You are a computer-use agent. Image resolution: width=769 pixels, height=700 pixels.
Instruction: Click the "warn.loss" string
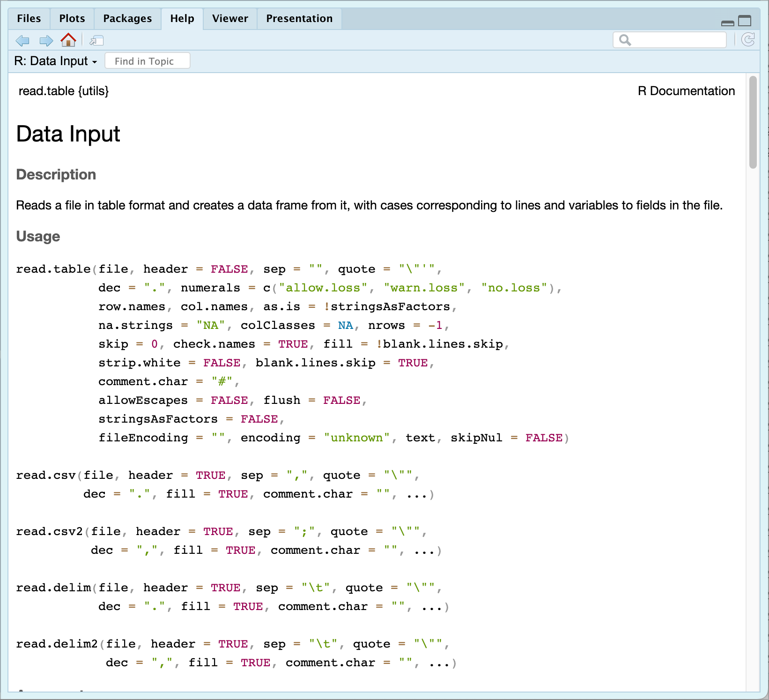pyautogui.click(x=424, y=288)
